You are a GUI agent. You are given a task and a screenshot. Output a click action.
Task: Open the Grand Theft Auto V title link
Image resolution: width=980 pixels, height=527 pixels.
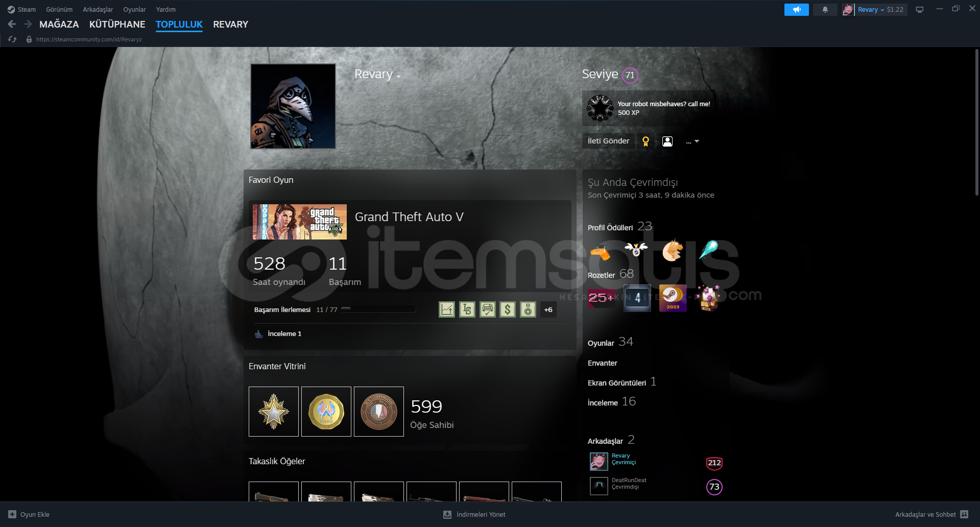[x=409, y=217]
